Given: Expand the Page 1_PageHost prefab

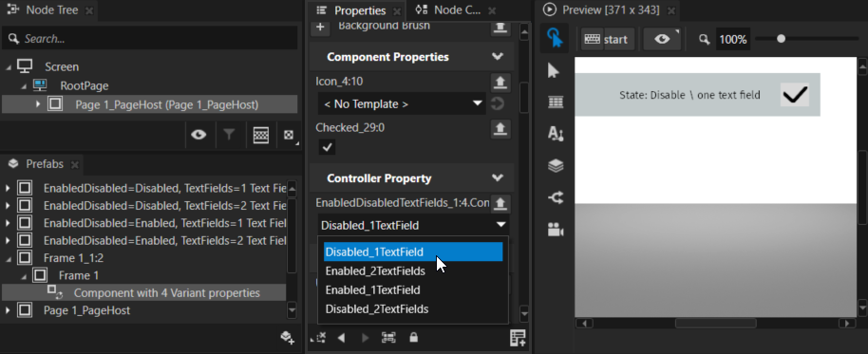Looking at the screenshot, I should 8,310.
